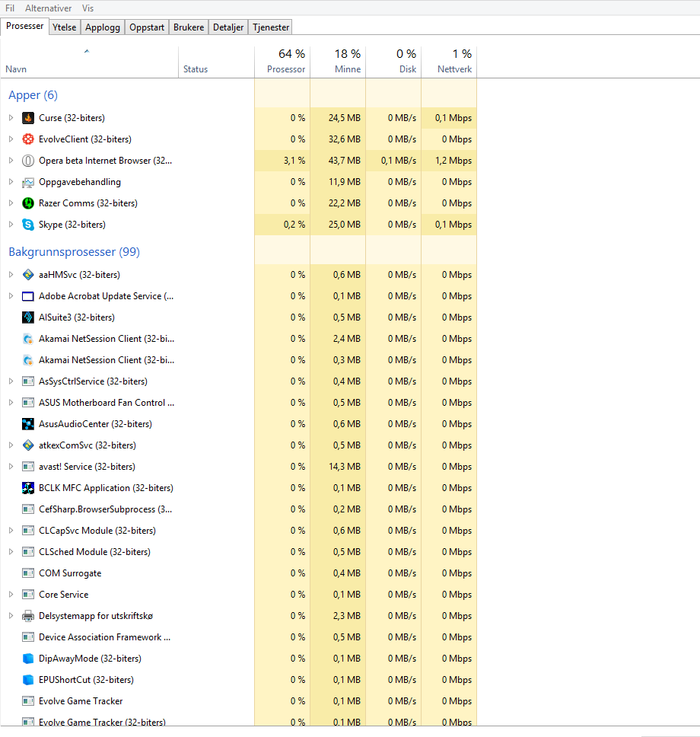Open the Vis menu
The image size is (700, 737).
pyautogui.click(x=87, y=8)
